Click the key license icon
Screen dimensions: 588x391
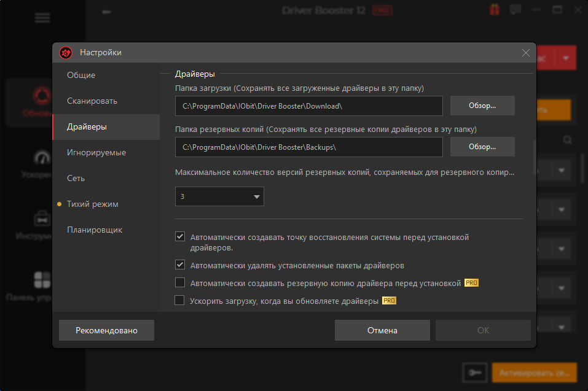474,372
